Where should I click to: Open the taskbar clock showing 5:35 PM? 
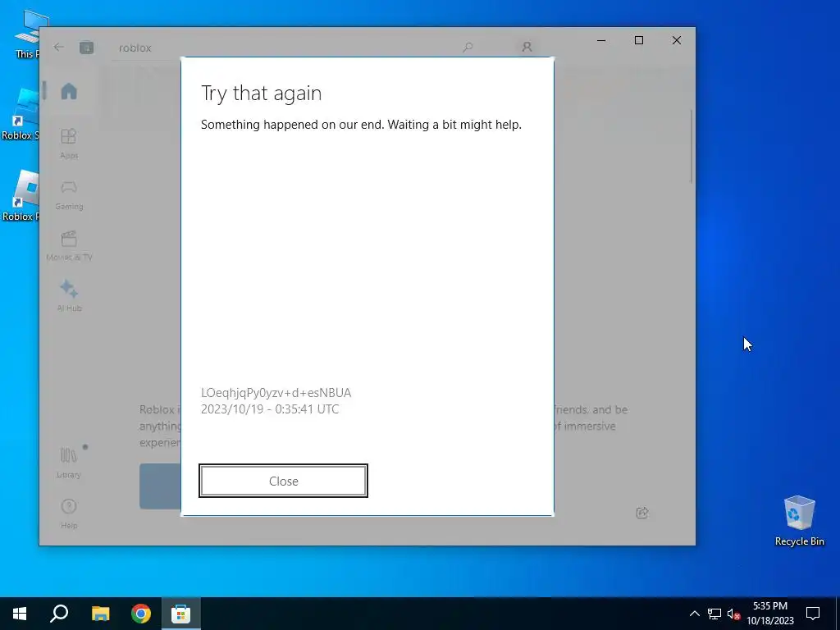click(x=770, y=614)
